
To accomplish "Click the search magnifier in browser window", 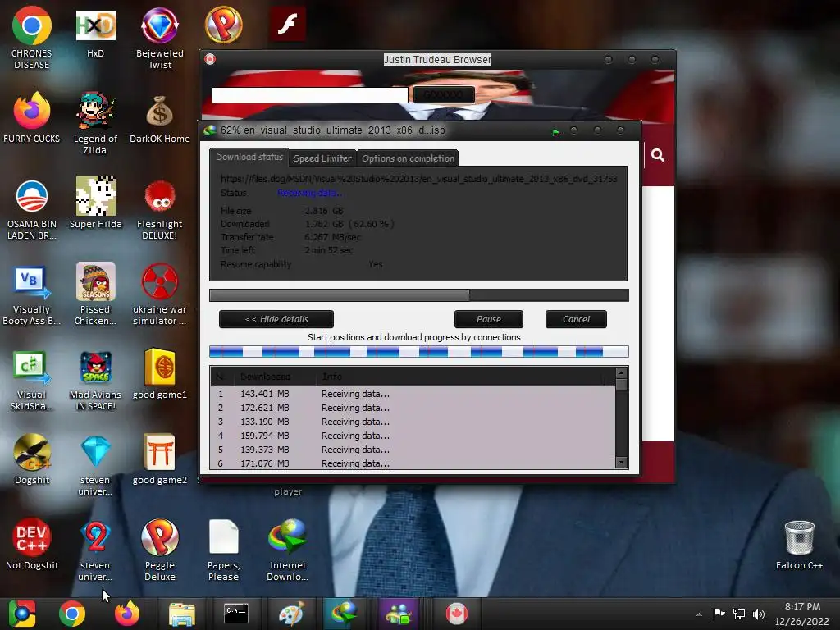I will (658, 155).
